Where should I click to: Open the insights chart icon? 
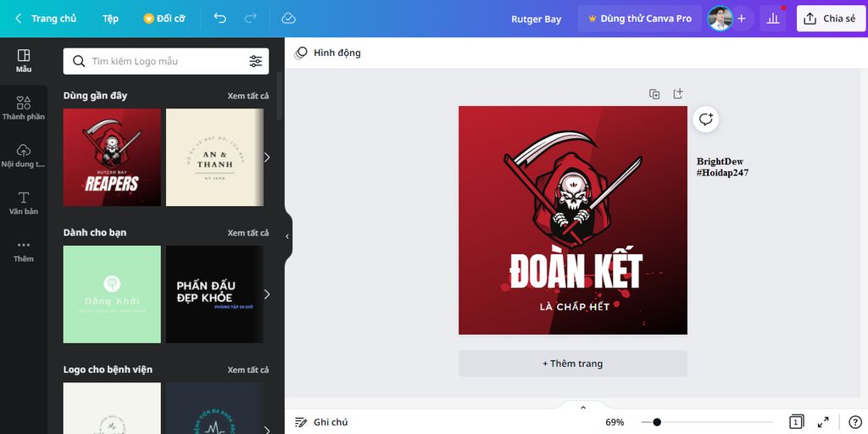tap(773, 19)
